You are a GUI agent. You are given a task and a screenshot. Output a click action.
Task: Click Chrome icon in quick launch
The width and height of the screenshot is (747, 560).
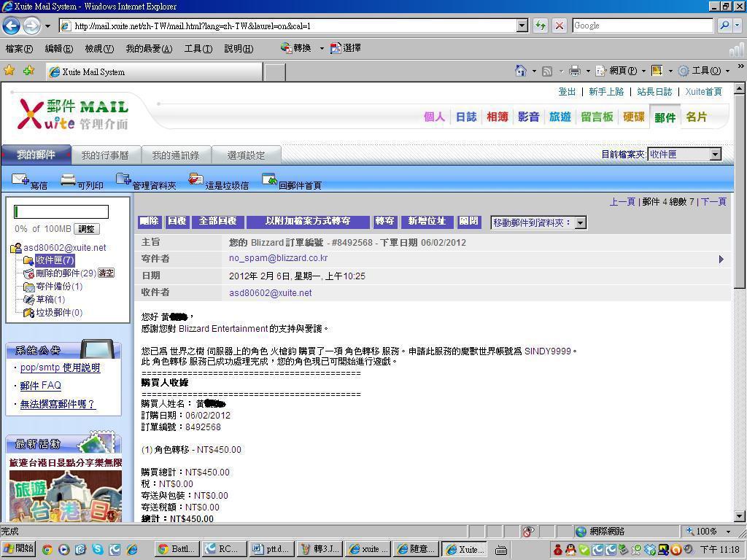pos(47,550)
